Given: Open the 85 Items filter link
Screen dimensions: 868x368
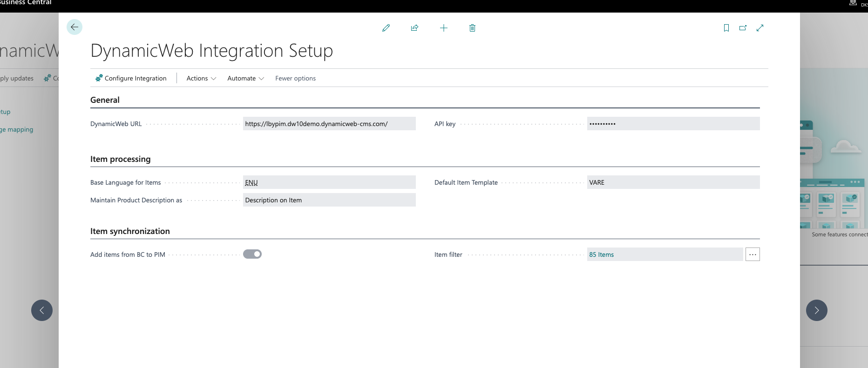Looking at the screenshot, I should [601, 254].
